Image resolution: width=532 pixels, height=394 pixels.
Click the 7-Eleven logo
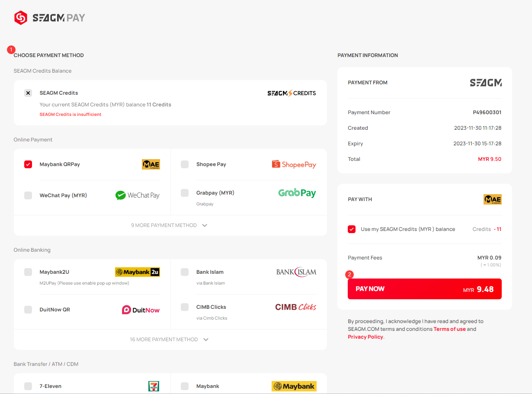[154, 386]
